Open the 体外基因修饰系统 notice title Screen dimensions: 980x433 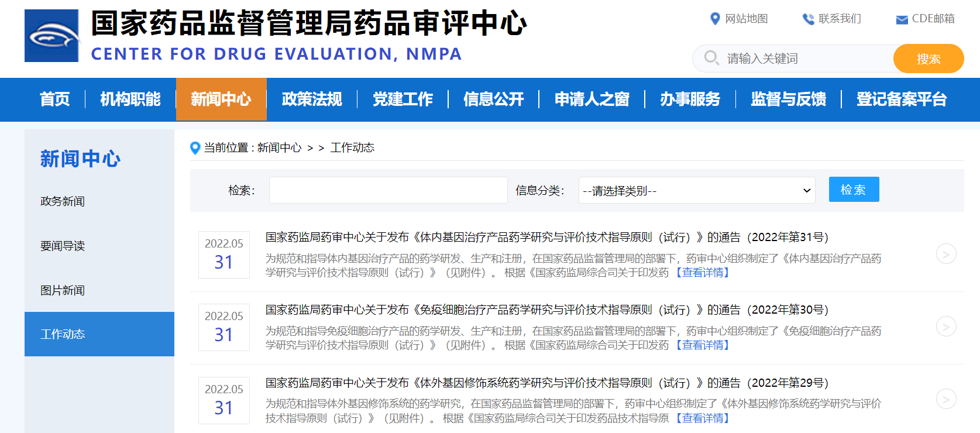[547, 383]
